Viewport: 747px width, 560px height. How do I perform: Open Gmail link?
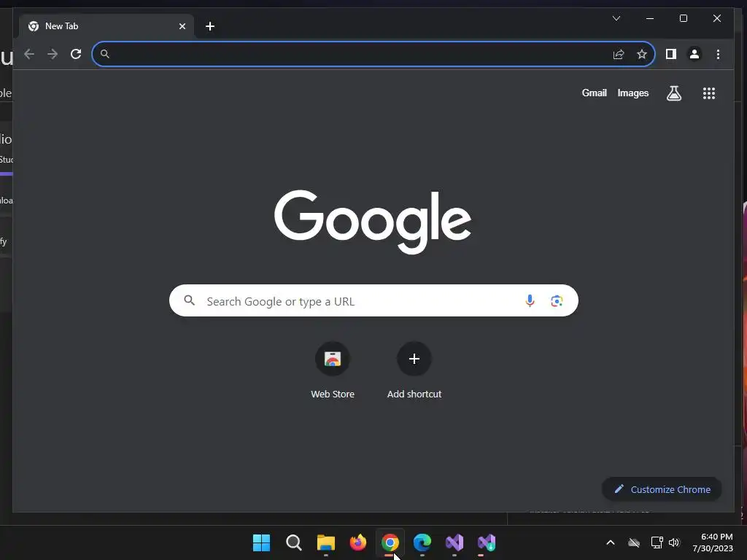[x=594, y=93]
